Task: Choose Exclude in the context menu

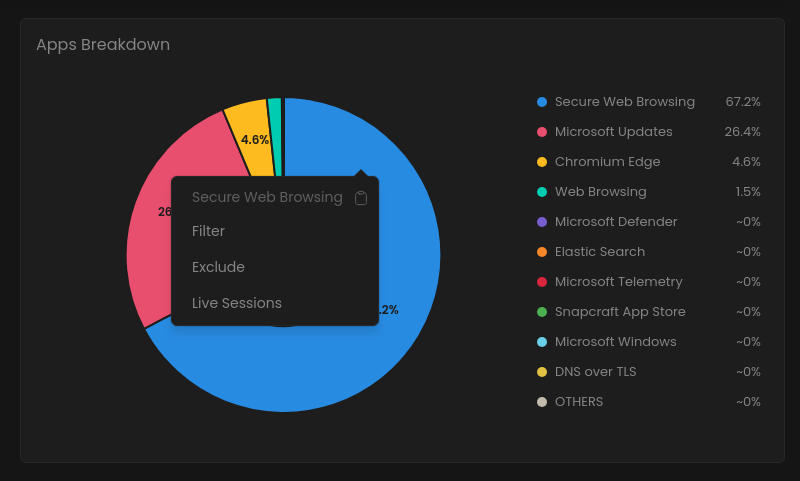Action: click(x=218, y=267)
